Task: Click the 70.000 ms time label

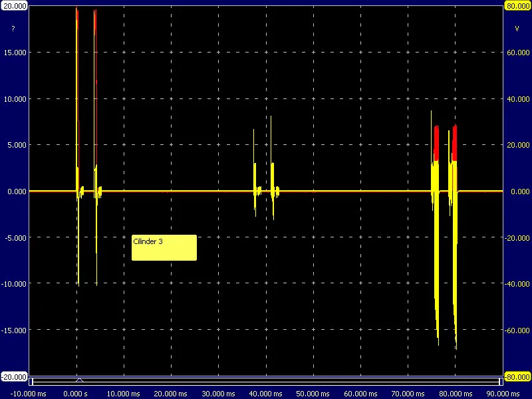Action: [408, 394]
